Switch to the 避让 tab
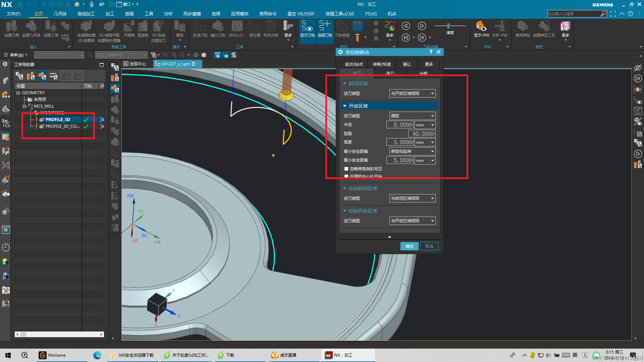Viewport: 644px width, 362px height. (x=407, y=64)
